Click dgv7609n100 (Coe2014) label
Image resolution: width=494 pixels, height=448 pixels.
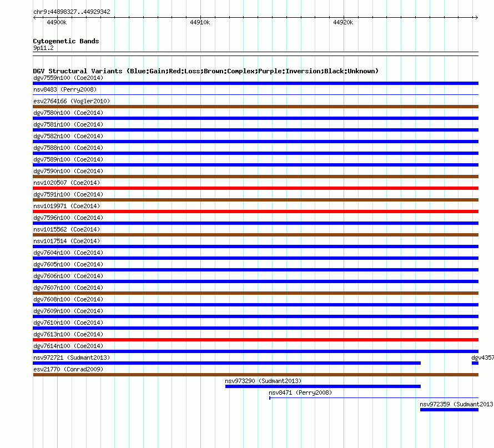(x=68, y=311)
